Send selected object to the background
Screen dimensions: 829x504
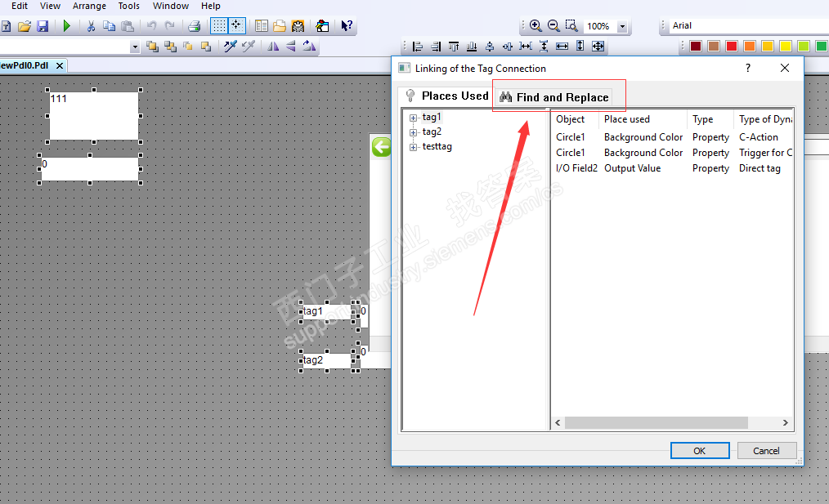point(170,47)
